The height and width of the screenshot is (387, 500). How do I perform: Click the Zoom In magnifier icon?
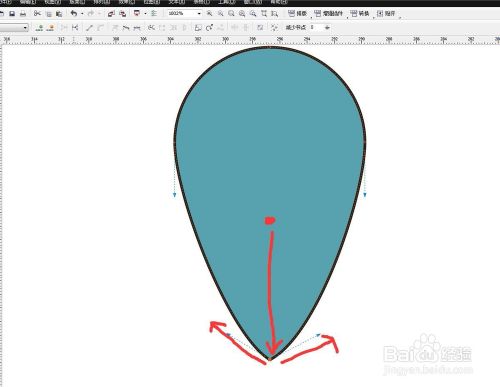pos(209,14)
